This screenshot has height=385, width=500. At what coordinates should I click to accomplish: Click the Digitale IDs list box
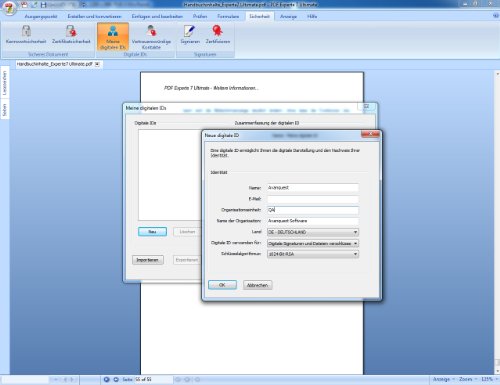[170, 175]
